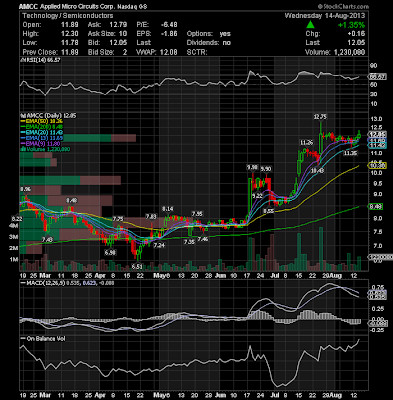Select the 9.22 low annotation

(x=257, y=196)
